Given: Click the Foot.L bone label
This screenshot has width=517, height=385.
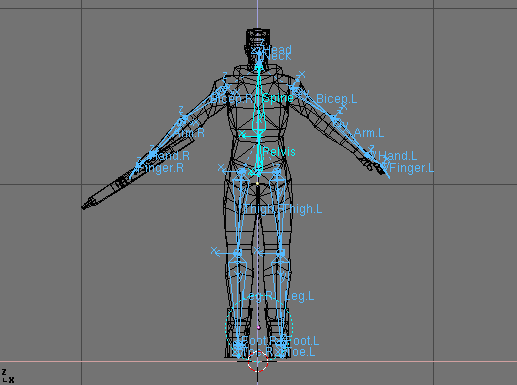Looking at the screenshot, I should pyautogui.click(x=303, y=341).
